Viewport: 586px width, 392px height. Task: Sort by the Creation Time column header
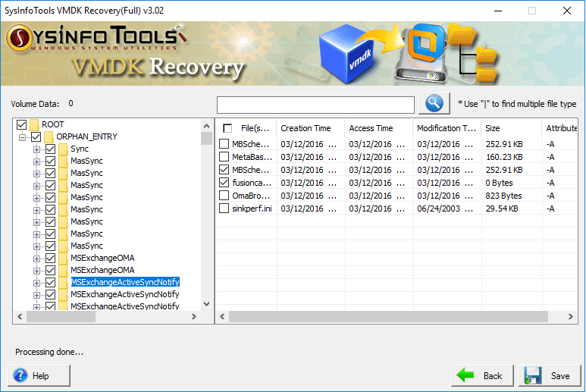pos(306,128)
